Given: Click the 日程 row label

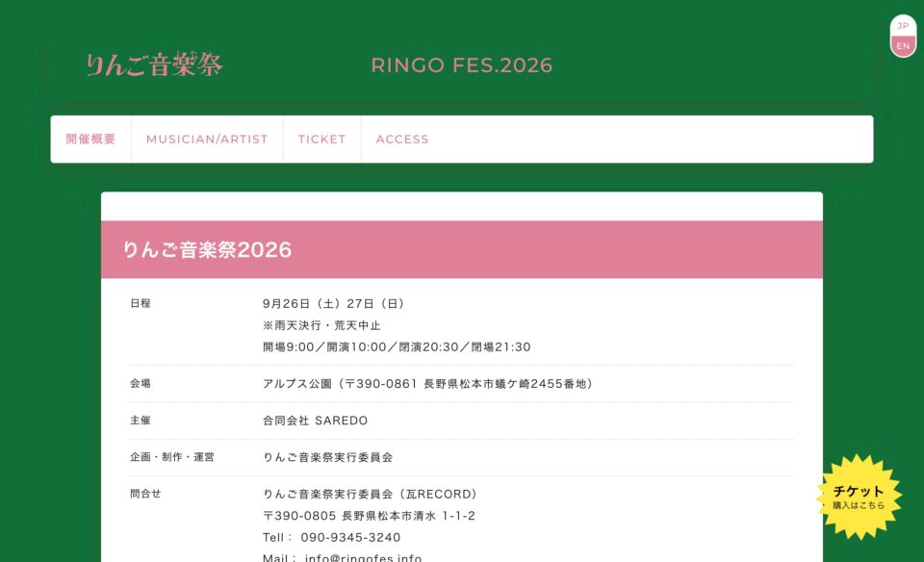Looking at the screenshot, I should pos(141,303).
